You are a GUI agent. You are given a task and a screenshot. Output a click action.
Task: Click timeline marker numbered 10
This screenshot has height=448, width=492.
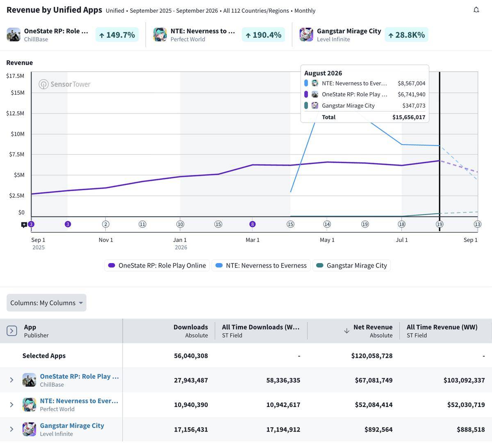pos(180,224)
